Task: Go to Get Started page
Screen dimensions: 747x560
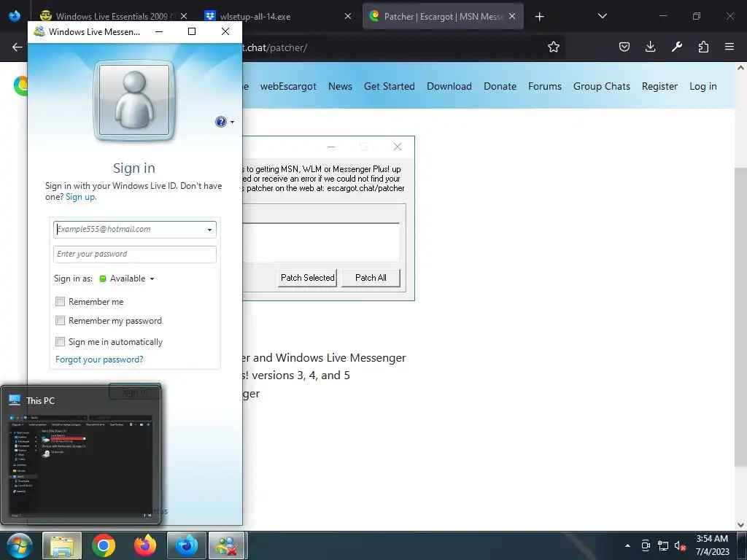Action: tap(390, 86)
